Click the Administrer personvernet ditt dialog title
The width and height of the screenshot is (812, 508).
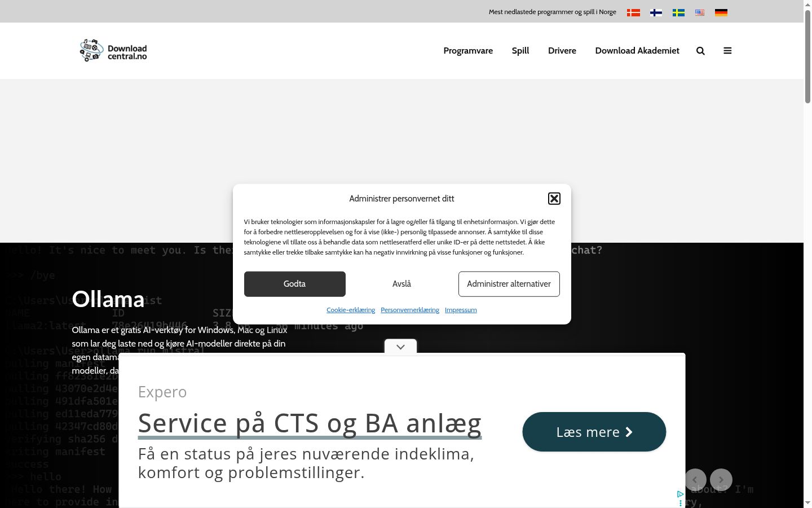(x=401, y=199)
